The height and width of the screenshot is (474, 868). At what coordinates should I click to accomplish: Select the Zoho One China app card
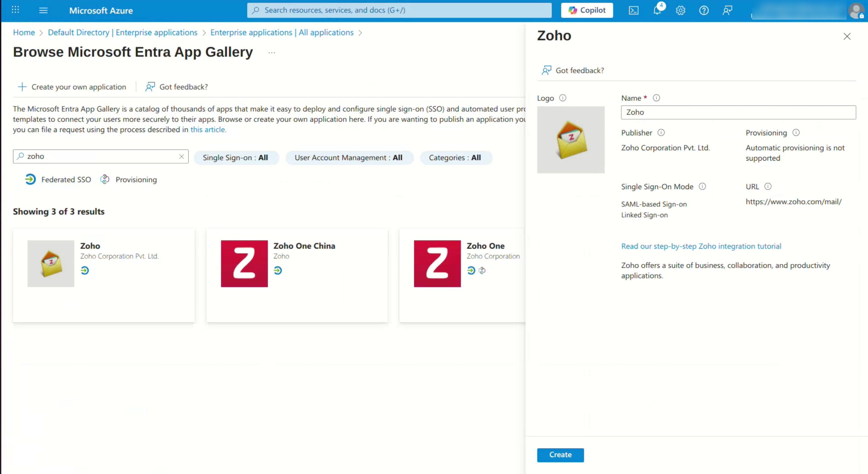[x=297, y=274]
